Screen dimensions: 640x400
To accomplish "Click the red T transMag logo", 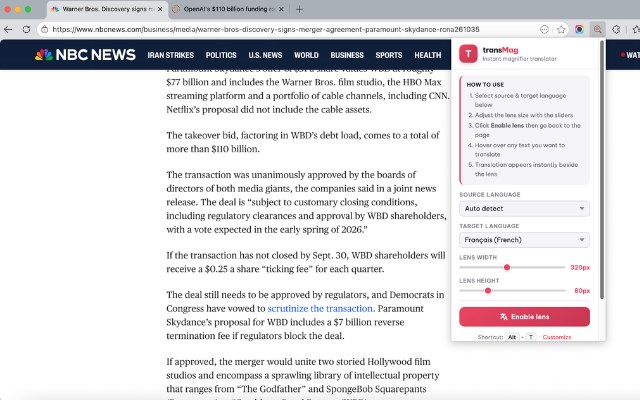I will (x=468, y=54).
